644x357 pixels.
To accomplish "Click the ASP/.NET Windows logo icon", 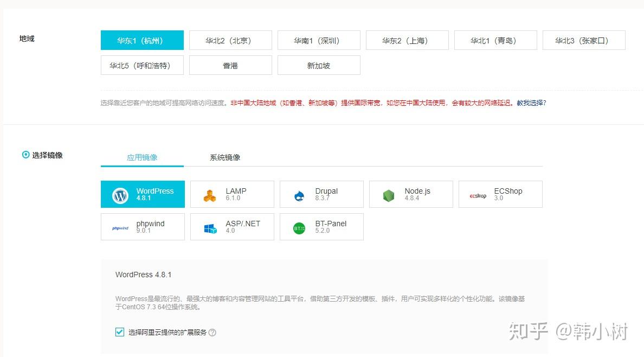I will click(x=210, y=228).
